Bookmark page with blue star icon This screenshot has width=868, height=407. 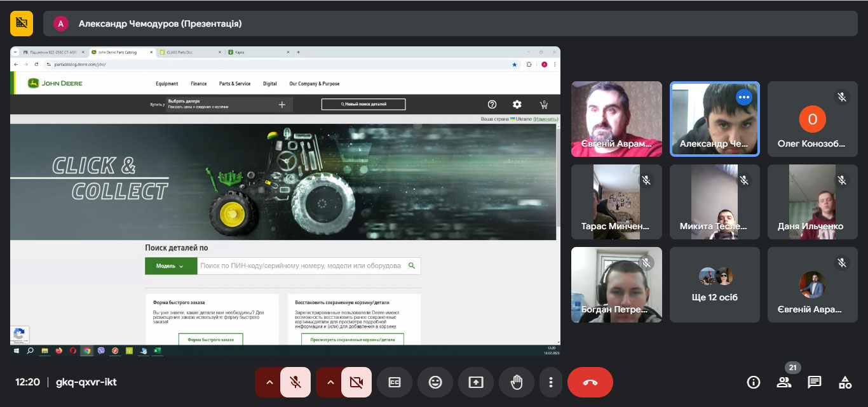coord(515,64)
